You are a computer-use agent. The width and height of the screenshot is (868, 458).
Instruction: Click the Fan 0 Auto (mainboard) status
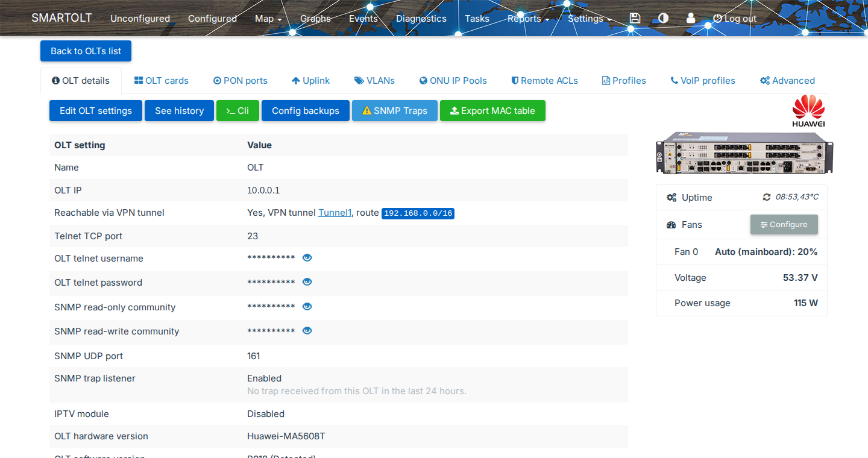point(766,252)
